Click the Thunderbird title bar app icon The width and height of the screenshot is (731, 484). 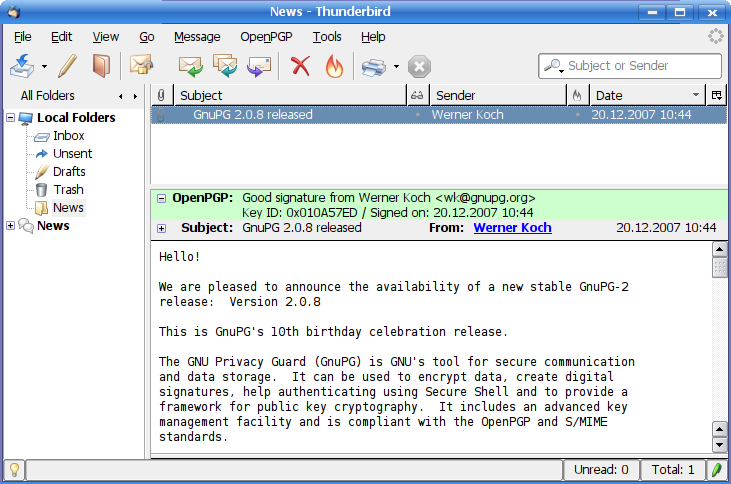coord(14,11)
